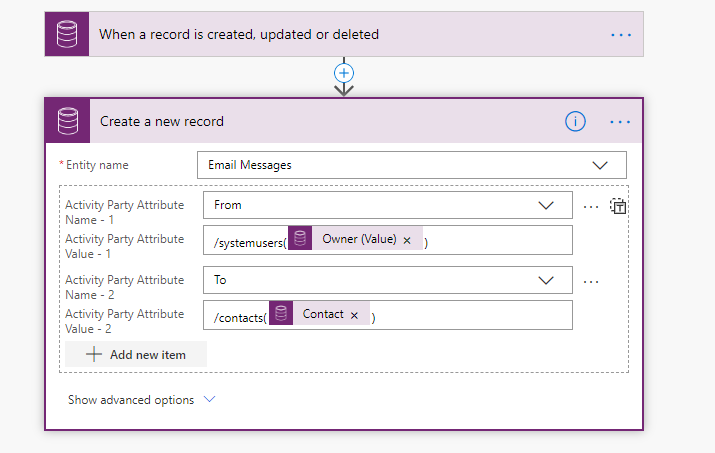Click the Create a new record database icon
Screen dimensions: 715x453
click(68, 121)
